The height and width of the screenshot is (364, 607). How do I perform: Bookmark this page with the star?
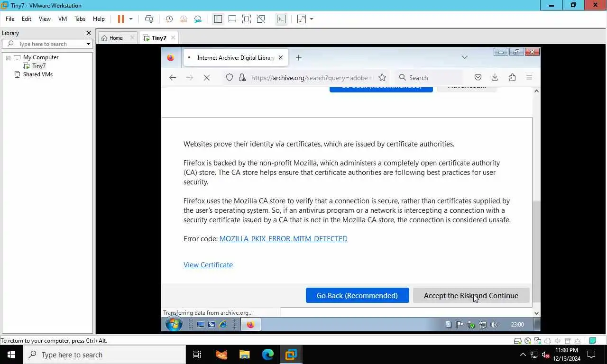pyautogui.click(x=382, y=78)
